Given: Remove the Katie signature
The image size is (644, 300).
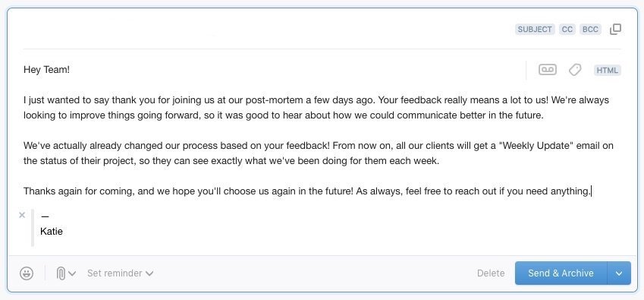Looking at the screenshot, I should pyautogui.click(x=22, y=215).
